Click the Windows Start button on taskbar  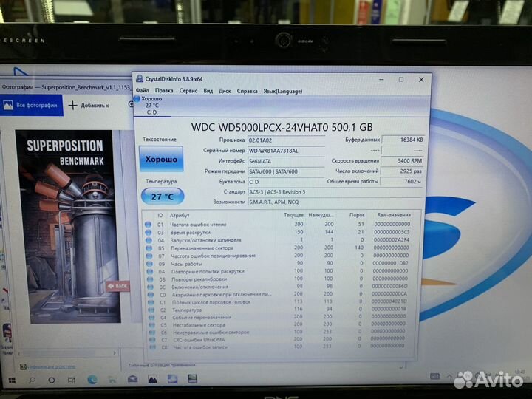click(12, 380)
